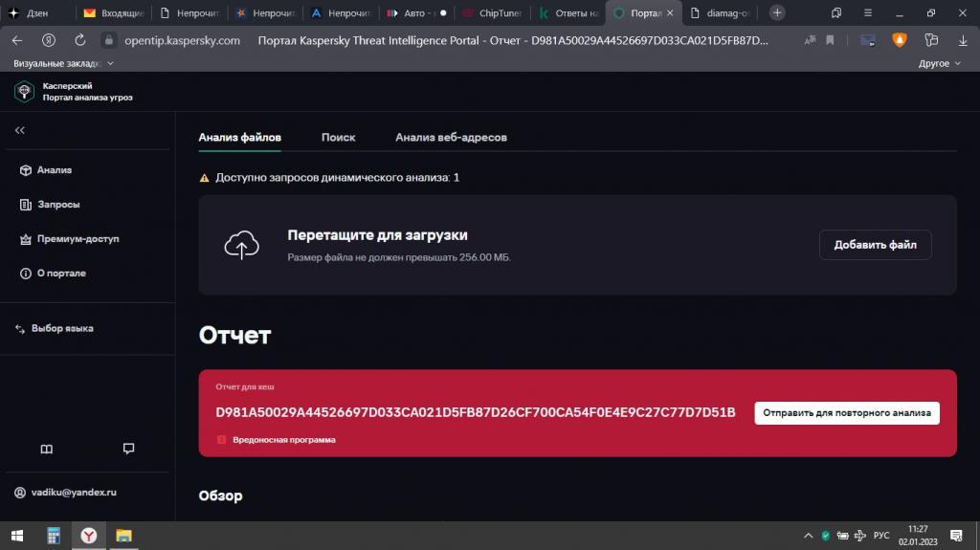Click browser bookmark icon in address bar
The height and width of the screenshot is (550, 980).
pos(830,40)
